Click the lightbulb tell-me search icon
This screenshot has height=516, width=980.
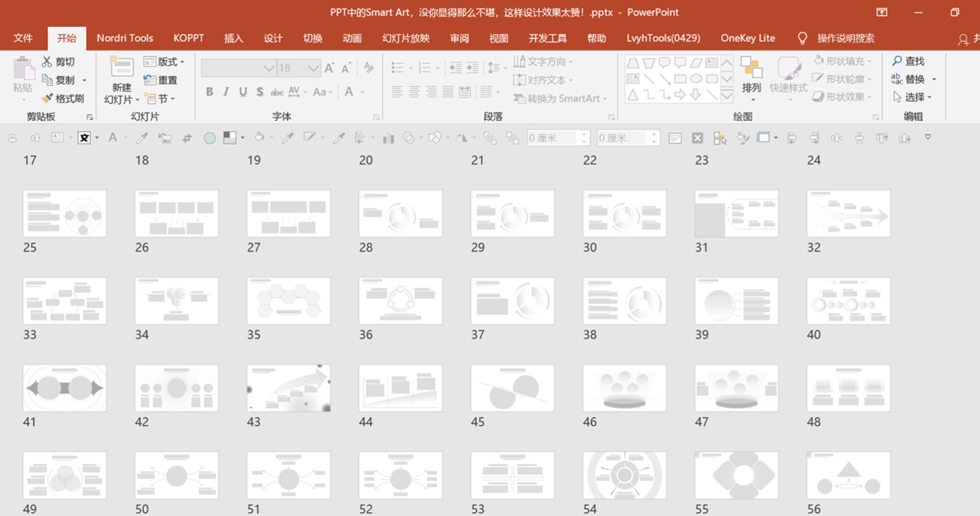(802, 38)
